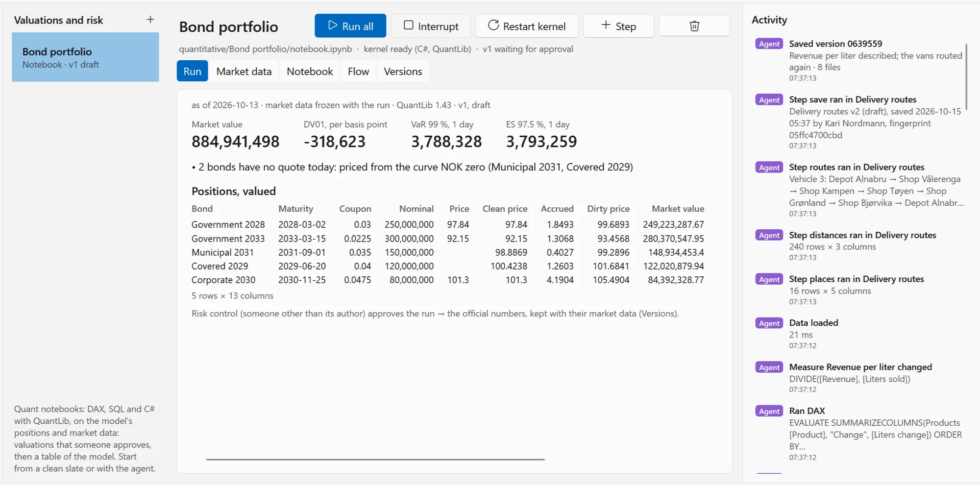The image size is (980, 486).
Task: Click the trash delete icon button
Action: tap(694, 26)
